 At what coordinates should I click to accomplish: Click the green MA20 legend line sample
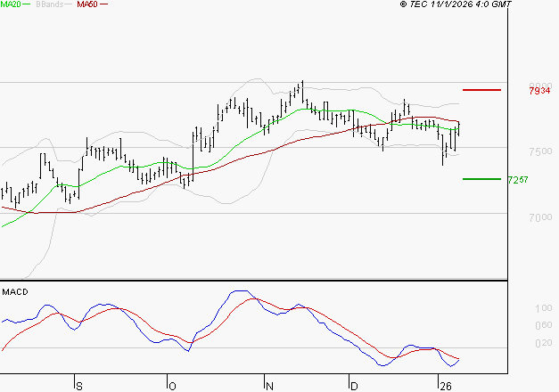[27, 4]
